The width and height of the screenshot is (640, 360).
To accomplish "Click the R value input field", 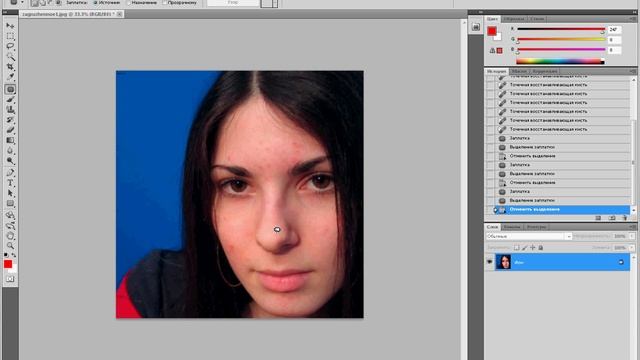I will [x=615, y=29].
